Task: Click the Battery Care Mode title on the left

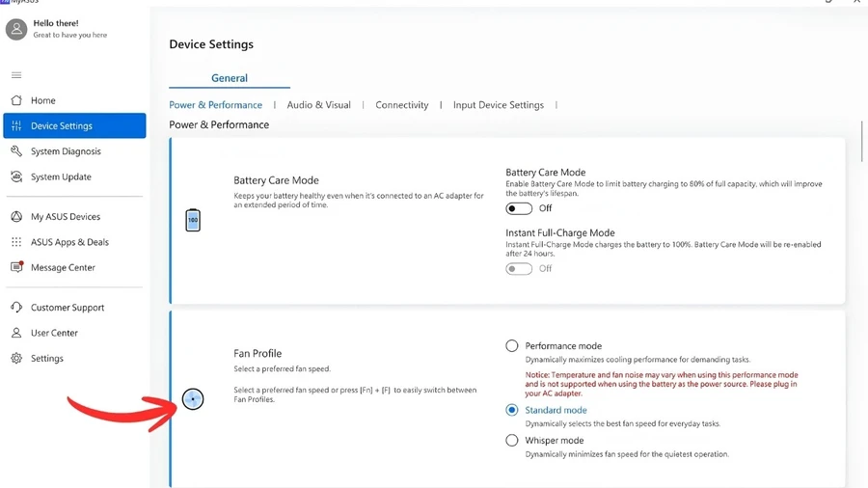Action: click(x=276, y=180)
